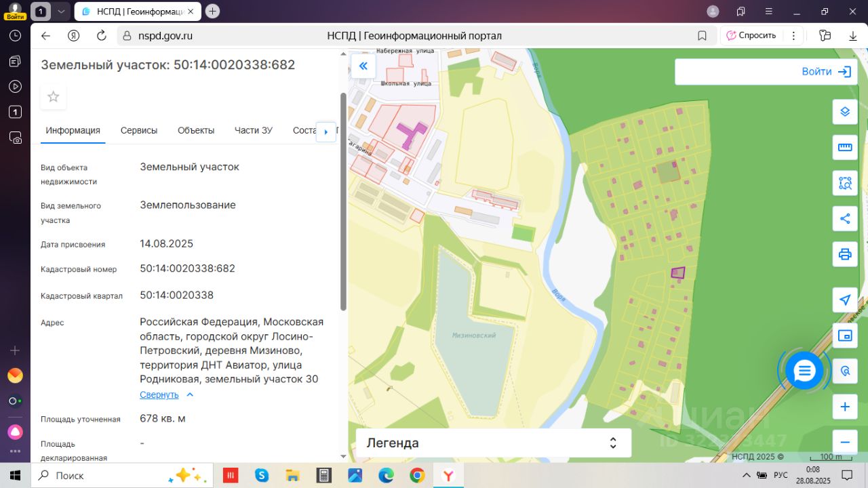Select the ruler measurement tool
Image resolution: width=868 pixels, height=488 pixels.
pos(845,147)
